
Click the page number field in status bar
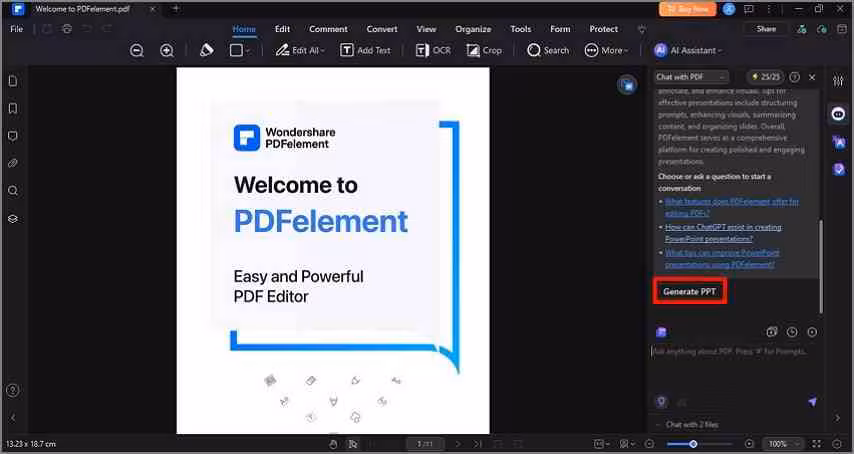(424, 444)
